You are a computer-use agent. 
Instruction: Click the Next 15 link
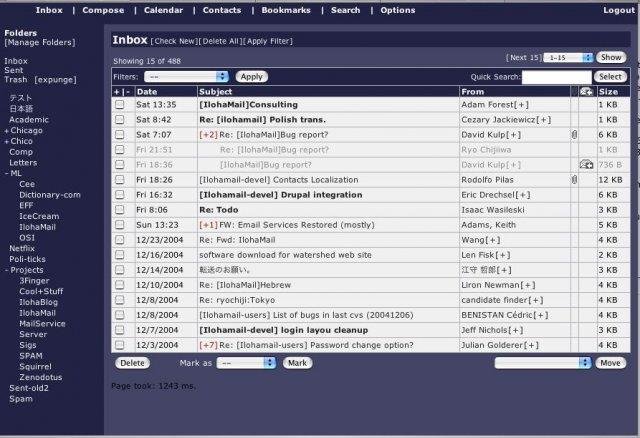point(524,58)
